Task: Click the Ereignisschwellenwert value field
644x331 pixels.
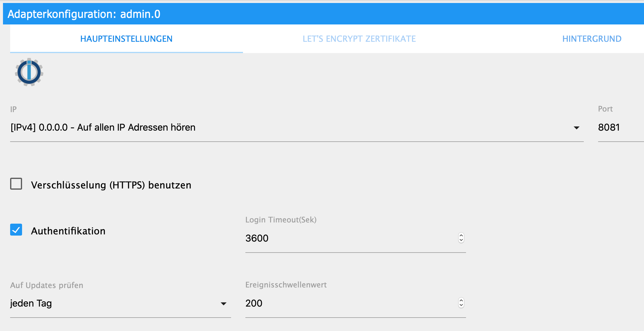Action: click(x=349, y=303)
